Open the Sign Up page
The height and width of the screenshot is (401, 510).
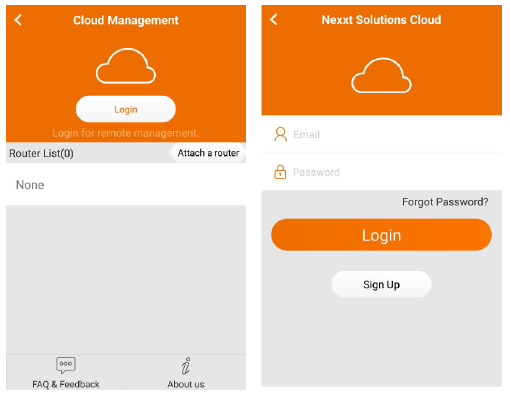(x=381, y=284)
